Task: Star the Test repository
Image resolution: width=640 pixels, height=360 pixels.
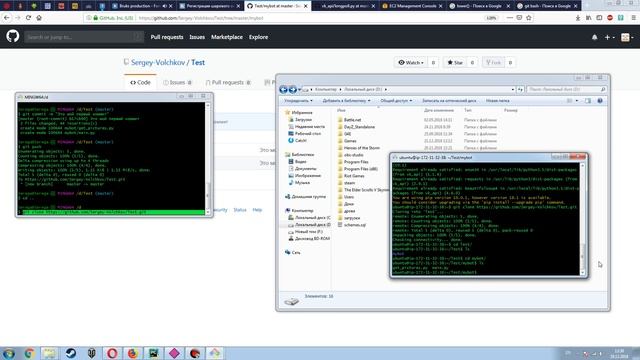Action: pos(455,62)
